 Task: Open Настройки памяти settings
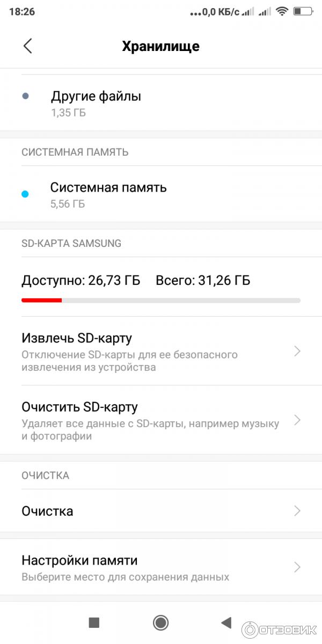79,561
